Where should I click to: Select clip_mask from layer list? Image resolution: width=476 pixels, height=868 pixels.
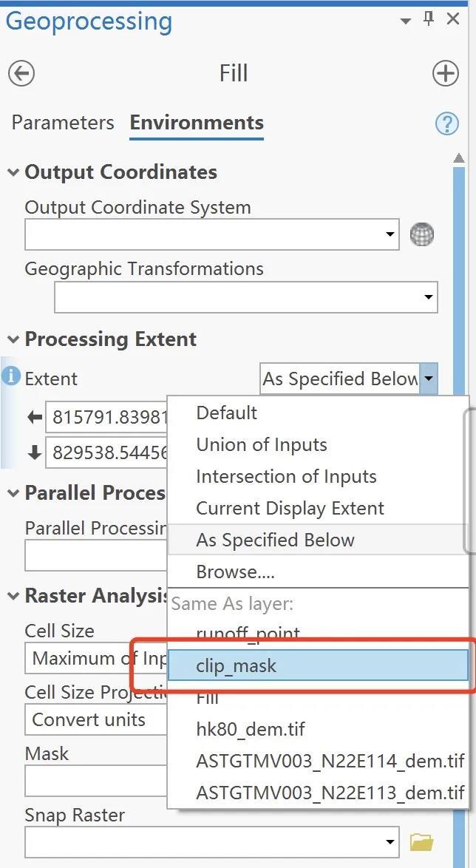(237, 665)
